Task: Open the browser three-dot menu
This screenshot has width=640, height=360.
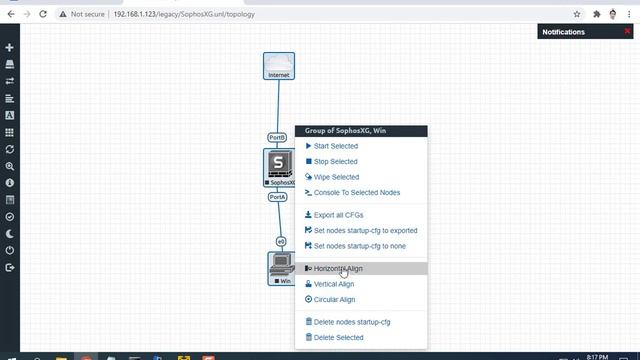Action: click(629, 14)
